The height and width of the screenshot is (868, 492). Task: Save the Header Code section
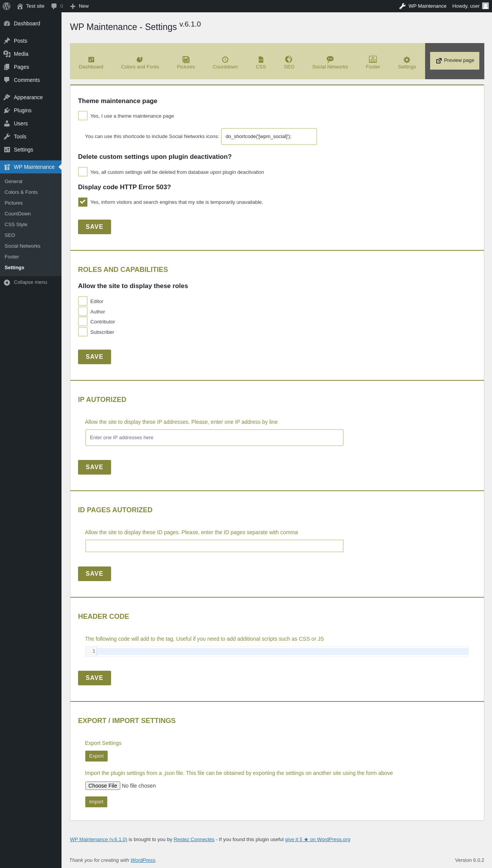[95, 678]
